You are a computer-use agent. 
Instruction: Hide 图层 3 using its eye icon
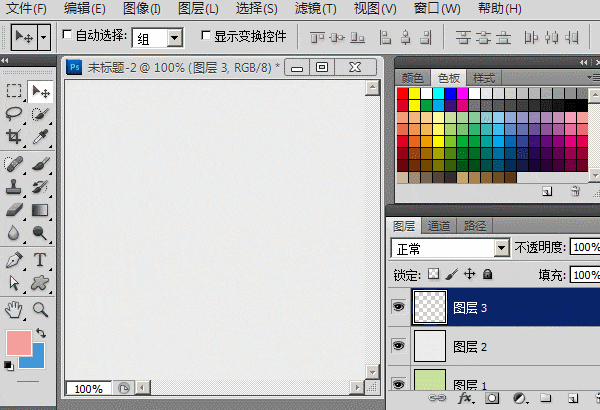click(x=399, y=309)
